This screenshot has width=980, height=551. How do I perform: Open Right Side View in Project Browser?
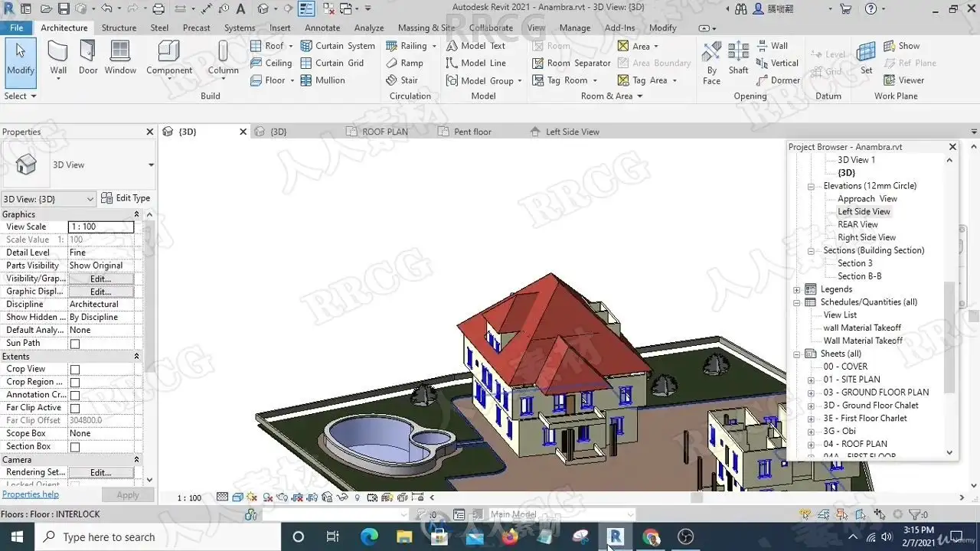coord(867,238)
